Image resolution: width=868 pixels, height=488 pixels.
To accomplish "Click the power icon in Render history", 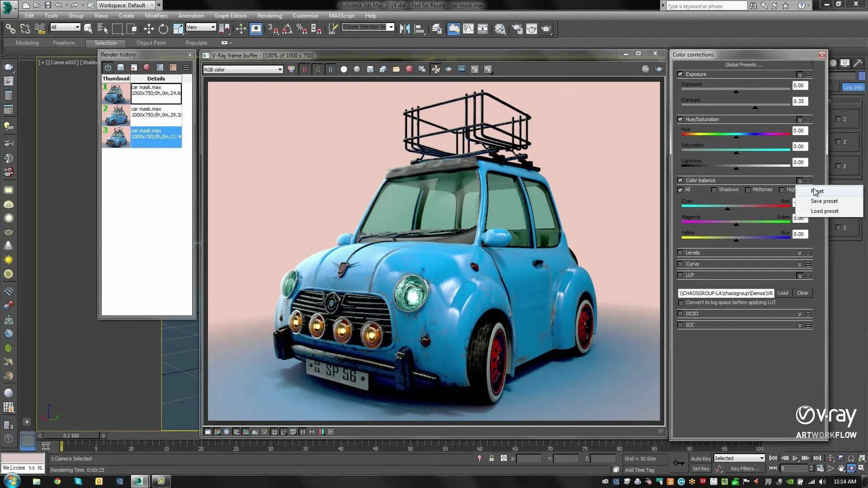I will click(x=108, y=68).
